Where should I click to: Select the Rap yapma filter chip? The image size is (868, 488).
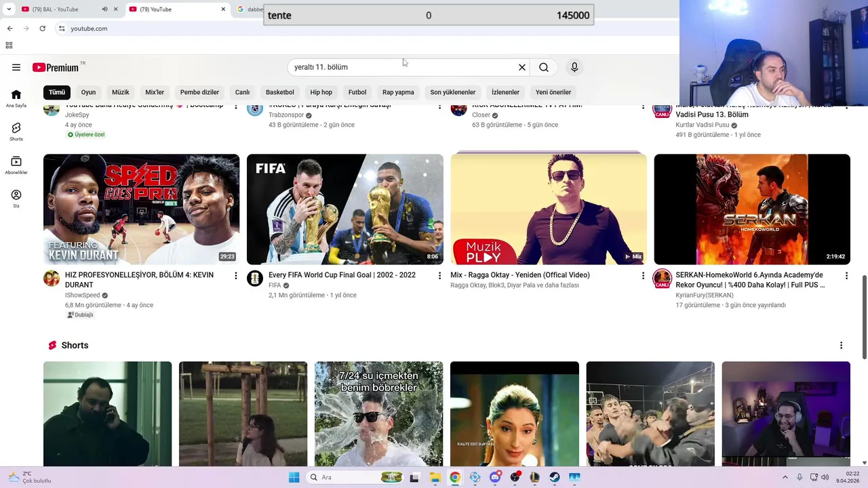398,92
